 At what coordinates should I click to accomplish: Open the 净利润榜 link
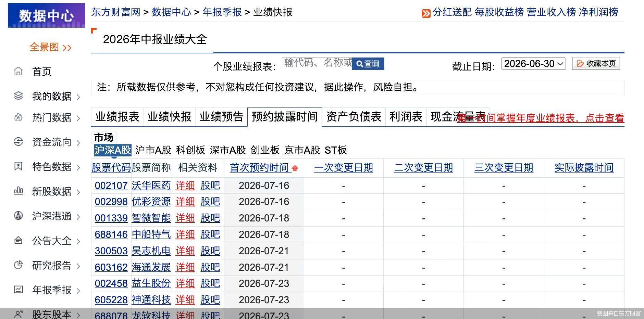[598, 12]
